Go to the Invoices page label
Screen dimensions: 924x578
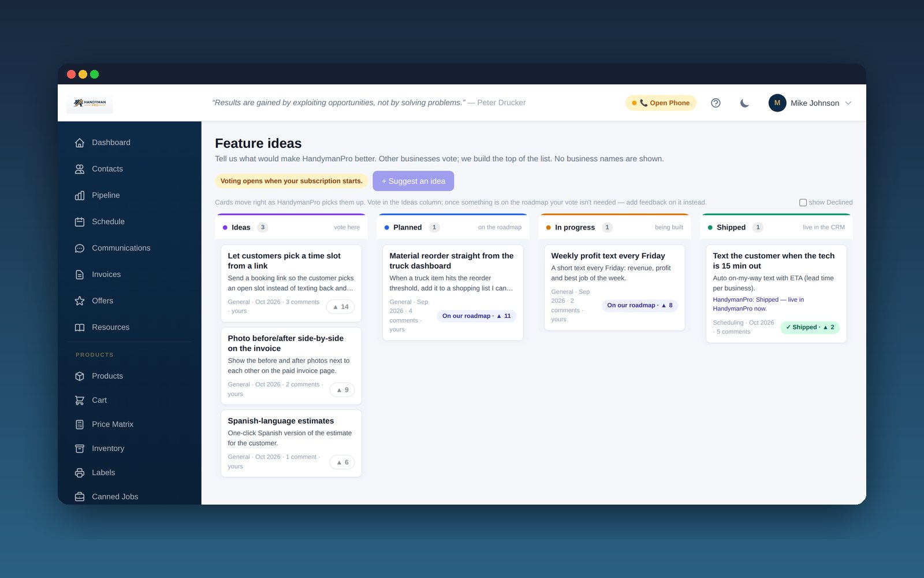106,275
